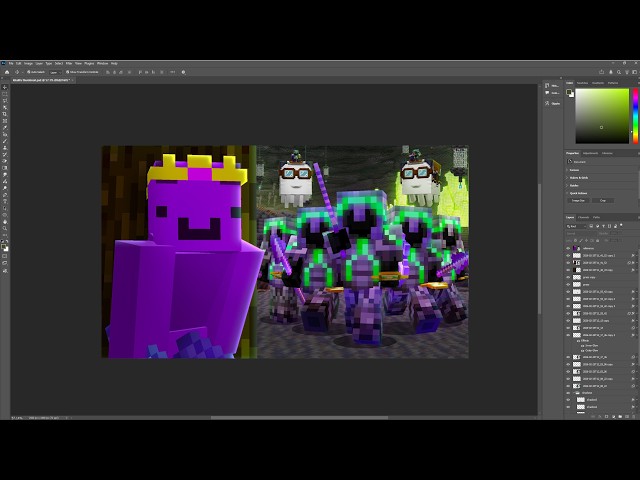Open the Window menu
The height and width of the screenshot is (480, 640).
coord(102,63)
